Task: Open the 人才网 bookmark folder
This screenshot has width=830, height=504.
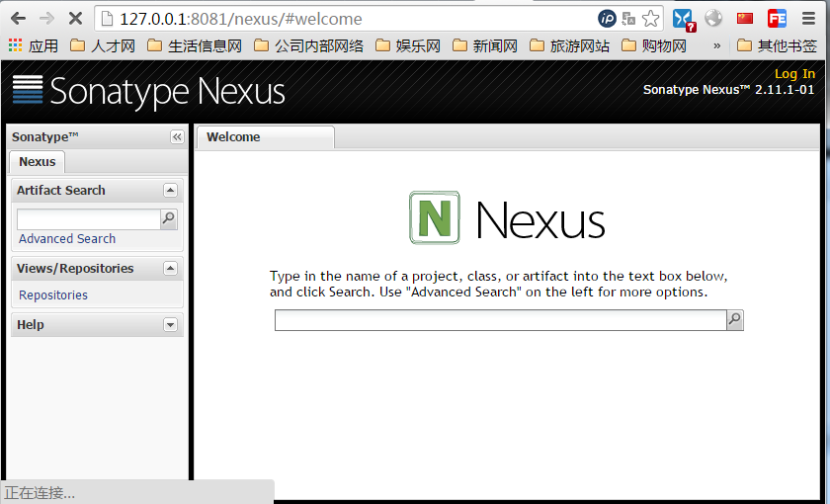Action: point(103,46)
